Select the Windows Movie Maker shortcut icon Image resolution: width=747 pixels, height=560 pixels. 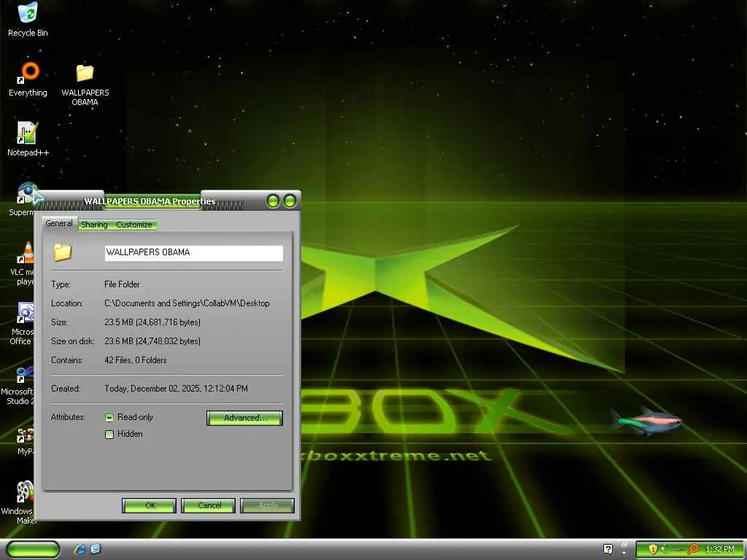point(26,492)
